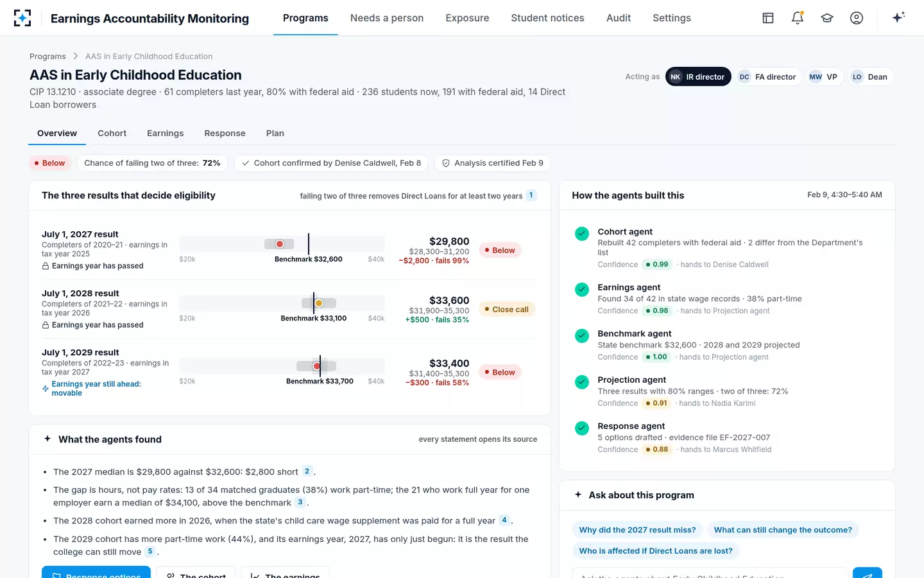Viewport: 924px width, 578px height.
Task: Click the graduation cap icon
Action: 827,18
